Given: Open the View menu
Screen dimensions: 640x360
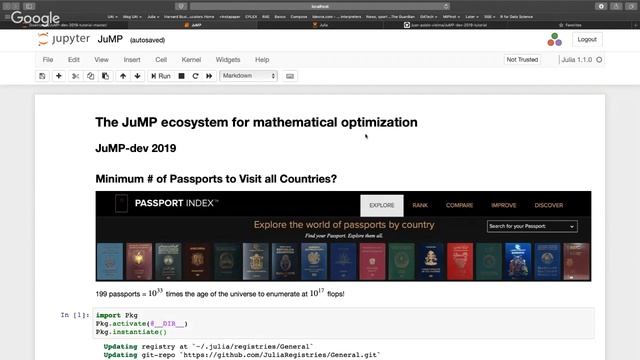Looking at the screenshot, I should point(101,60).
